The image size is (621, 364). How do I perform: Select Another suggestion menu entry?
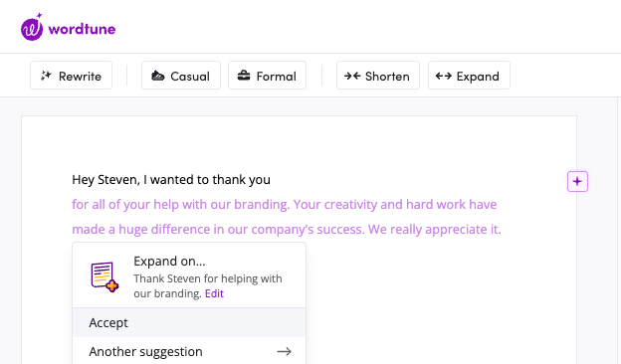pos(189,351)
